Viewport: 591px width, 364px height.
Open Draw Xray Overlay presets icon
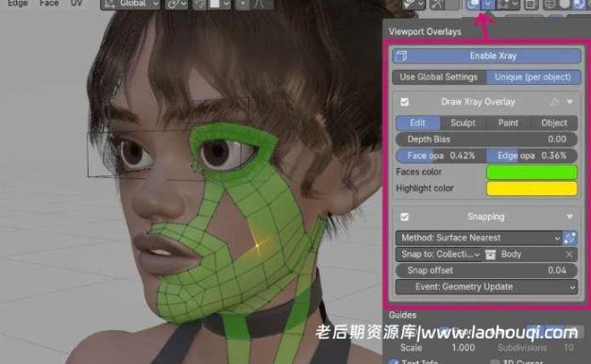pos(554,102)
